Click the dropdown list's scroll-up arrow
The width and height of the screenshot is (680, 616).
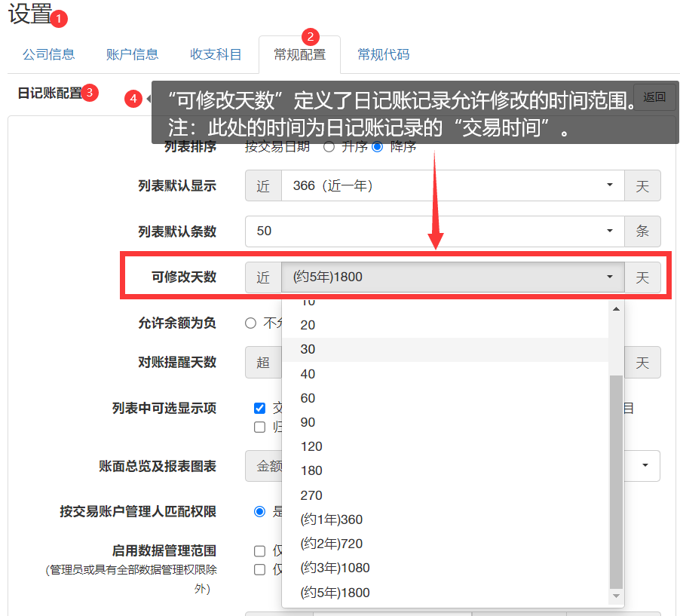tap(616, 308)
